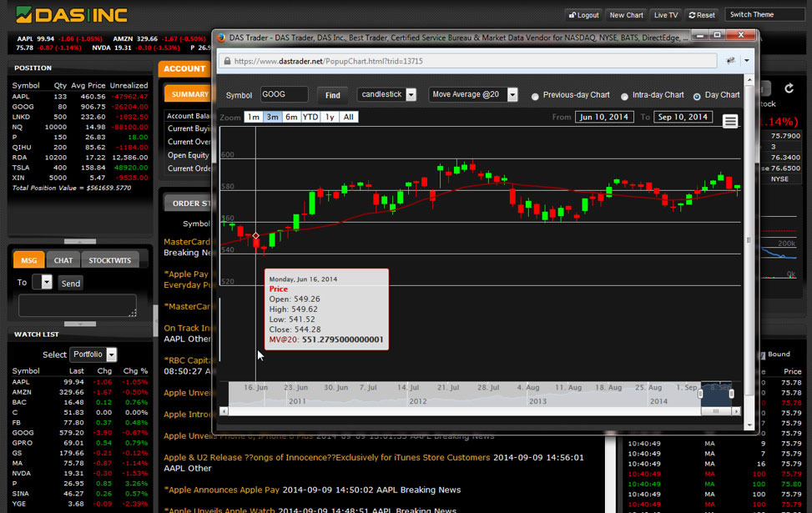This screenshot has width=812, height=513.
Task: Open the watch list Portfolio dropdown
Action: 111,355
